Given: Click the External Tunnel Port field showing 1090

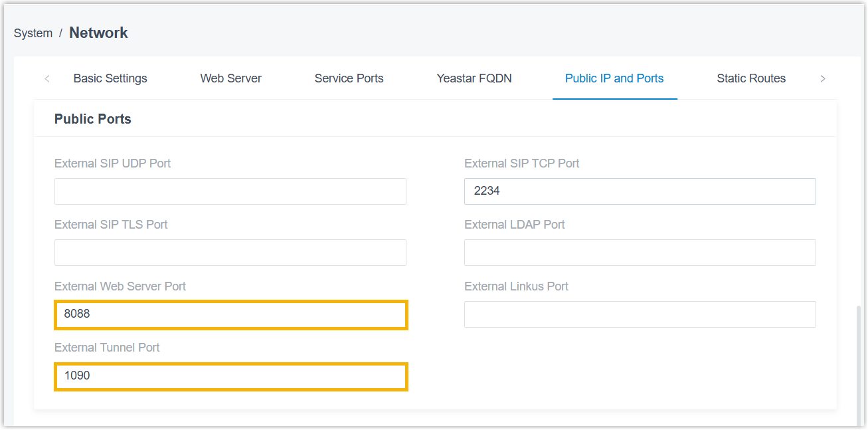Looking at the screenshot, I should click(230, 376).
